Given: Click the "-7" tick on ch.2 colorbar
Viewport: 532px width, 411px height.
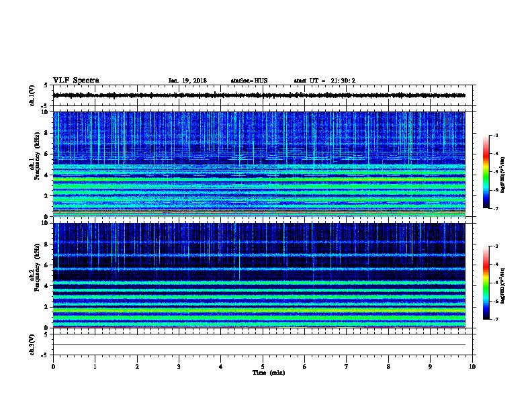Looking at the screenshot, I should [x=495, y=320].
